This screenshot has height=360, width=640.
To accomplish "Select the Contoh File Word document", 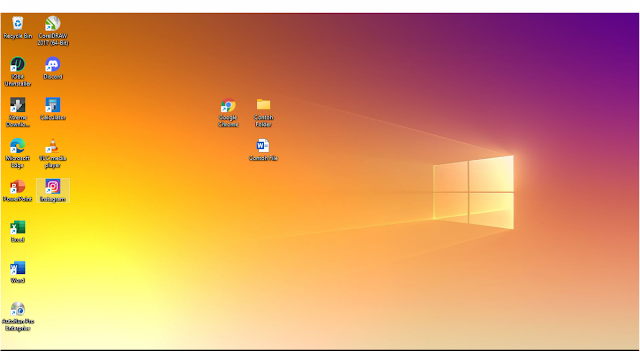I will tap(263, 150).
